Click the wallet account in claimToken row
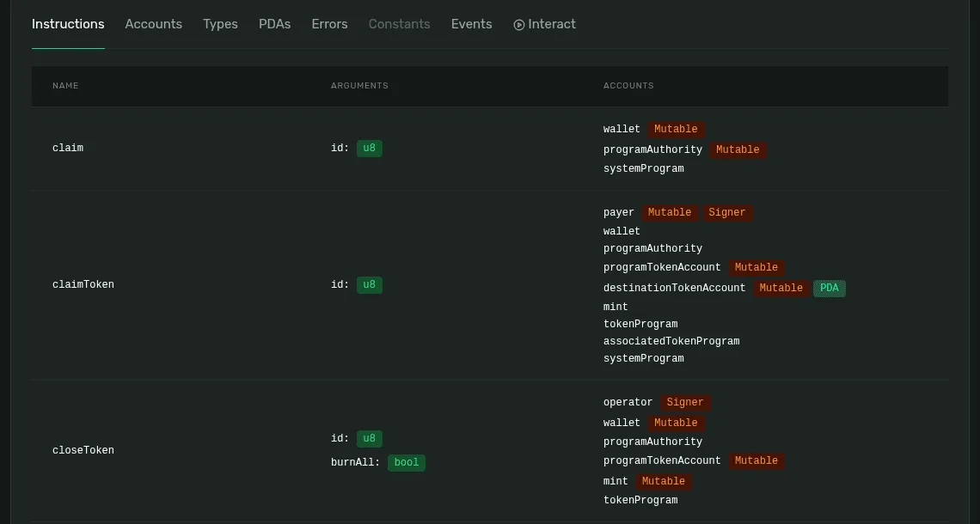This screenshot has height=524, width=980. tap(622, 231)
